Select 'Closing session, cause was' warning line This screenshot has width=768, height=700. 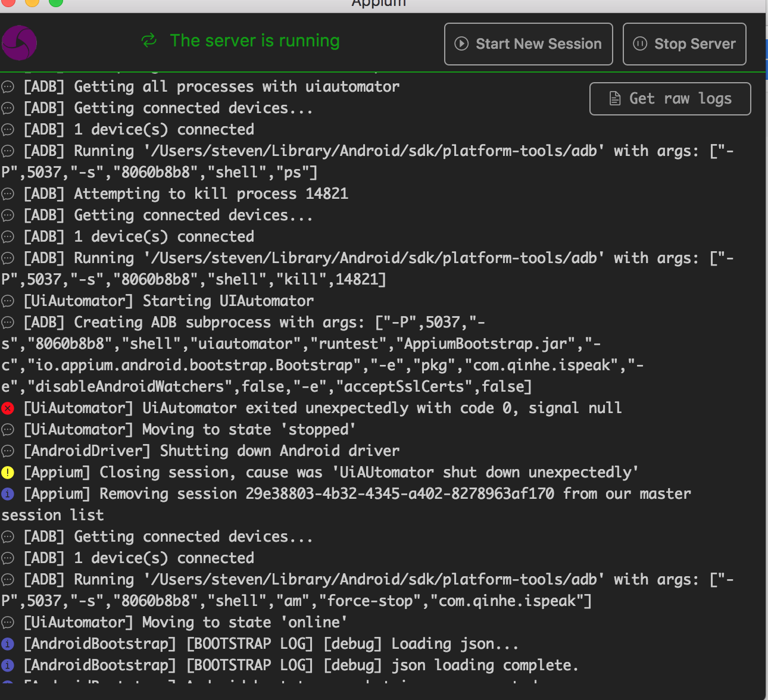pos(331,473)
